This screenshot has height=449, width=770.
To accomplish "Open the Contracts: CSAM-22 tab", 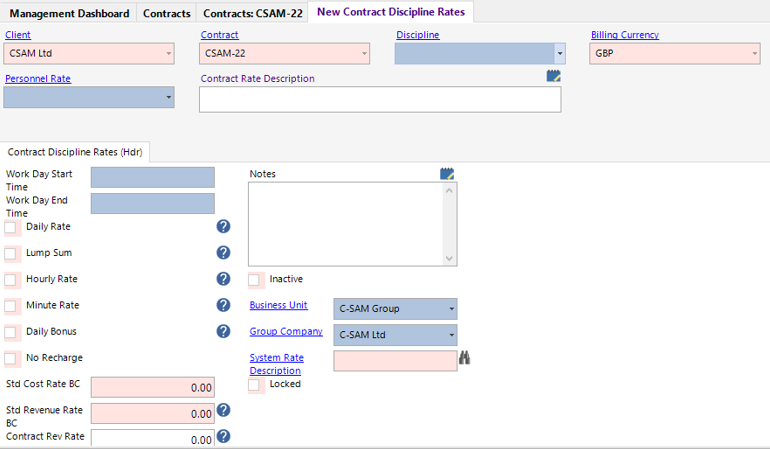I will click(252, 13).
